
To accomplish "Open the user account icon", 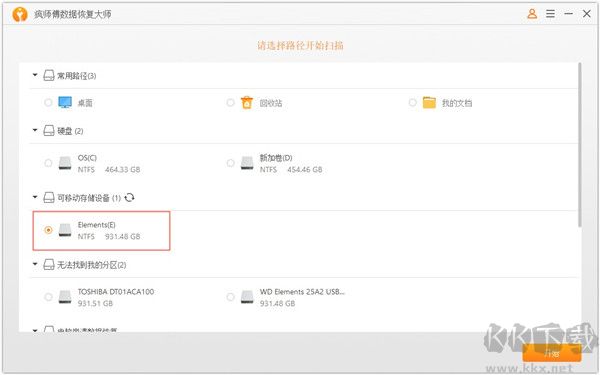I will (x=532, y=14).
